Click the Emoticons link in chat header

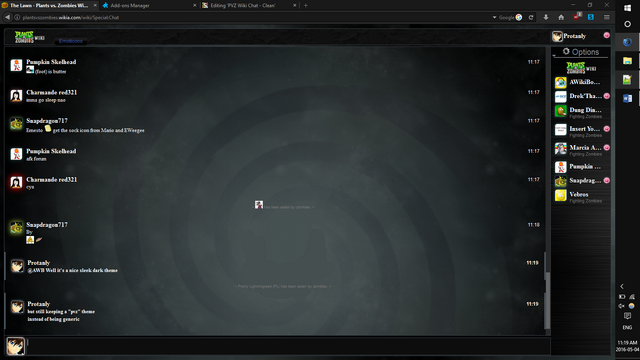click(x=71, y=41)
